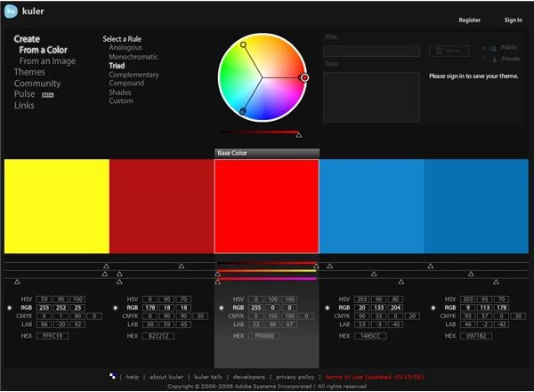Screen dimensions: 534x392
Task: Open the Community section
Action: [x=37, y=84]
